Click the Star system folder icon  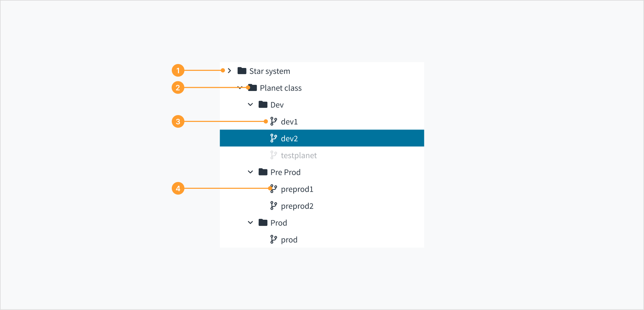tap(242, 71)
